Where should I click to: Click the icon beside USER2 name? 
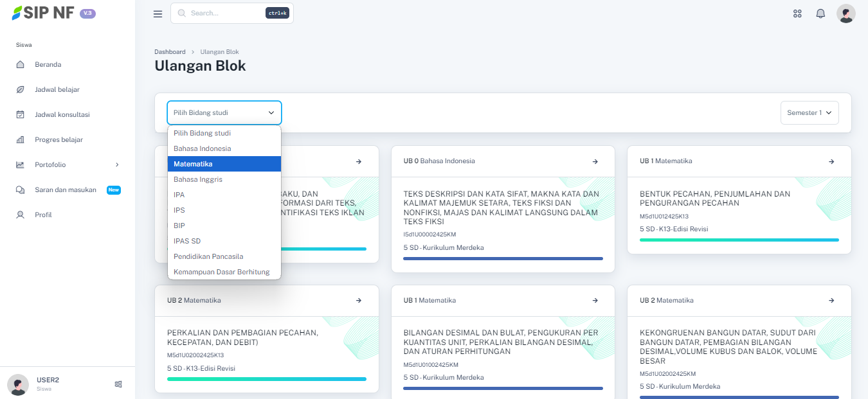118,384
